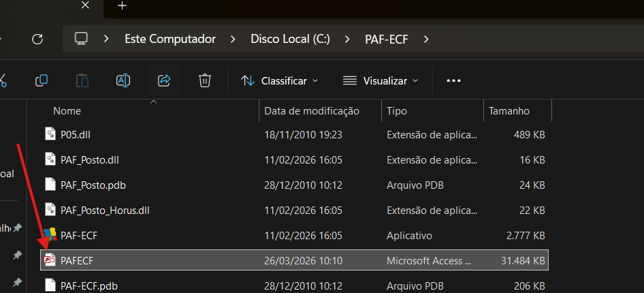Sort by the Nome column header
The width and height of the screenshot is (644, 293).
67,111
